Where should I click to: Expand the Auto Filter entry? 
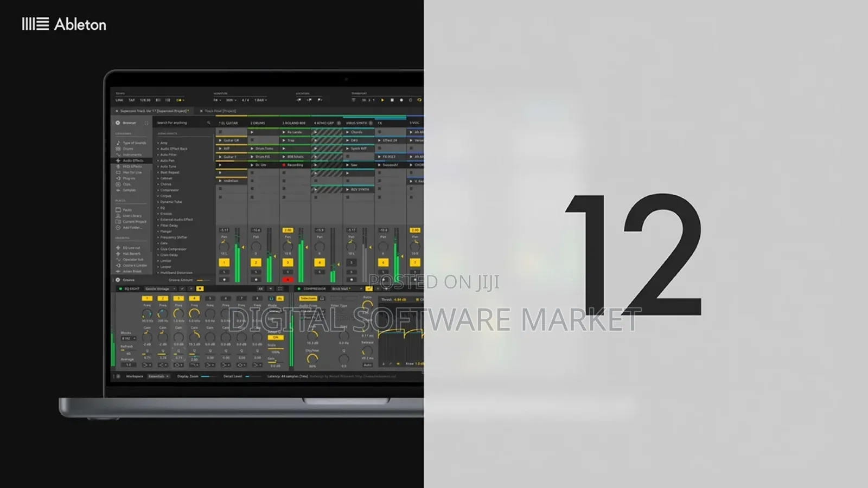click(158, 155)
